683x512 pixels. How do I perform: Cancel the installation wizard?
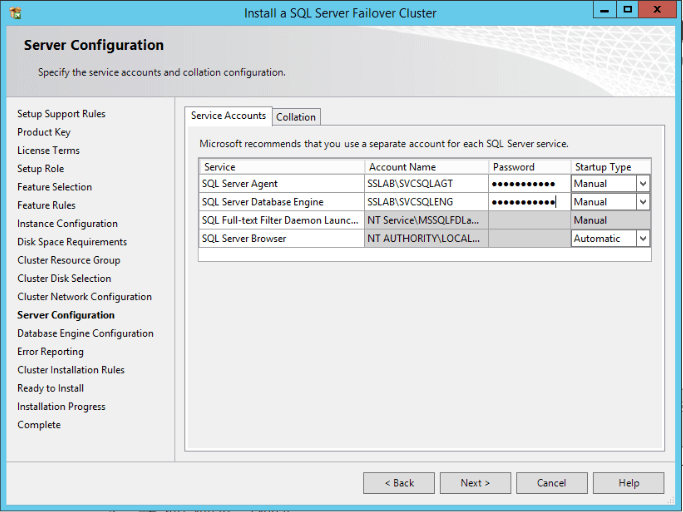551,483
